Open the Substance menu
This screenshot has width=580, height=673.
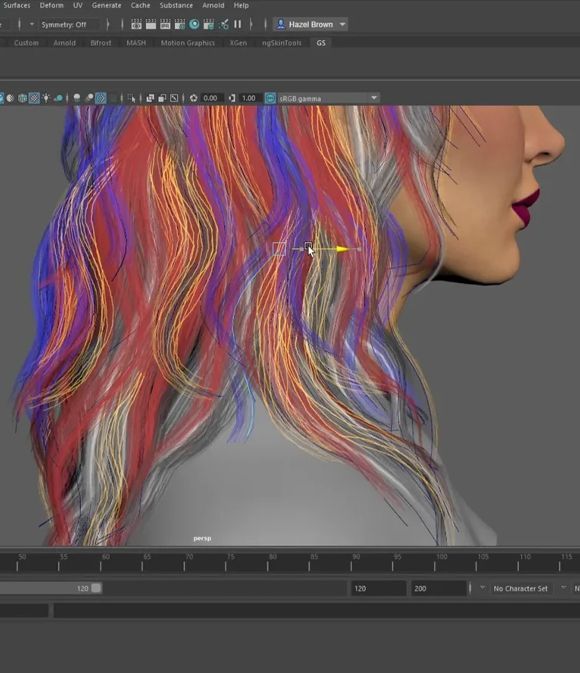(x=176, y=6)
